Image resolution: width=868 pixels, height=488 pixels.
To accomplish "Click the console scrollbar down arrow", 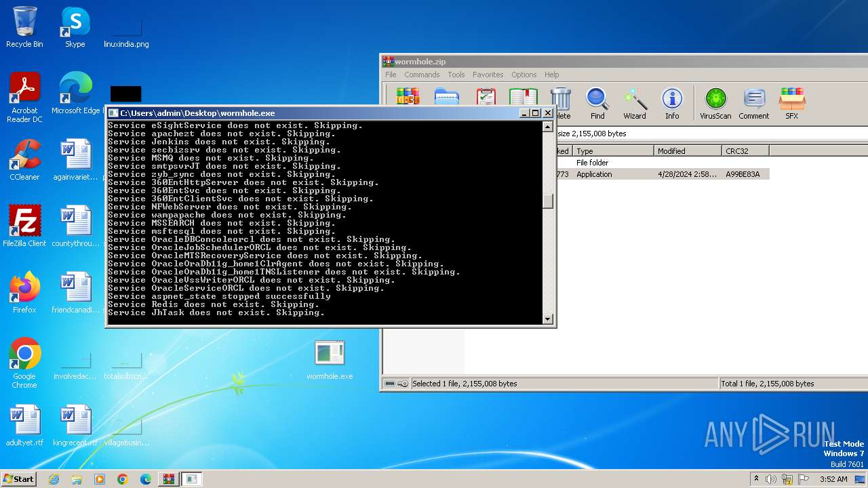I will [x=548, y=319].
